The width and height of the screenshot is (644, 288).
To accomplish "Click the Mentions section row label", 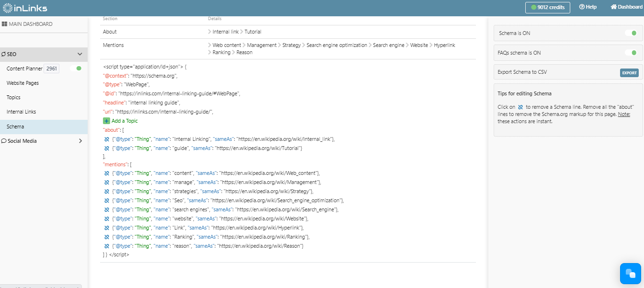I will (113, 45).
